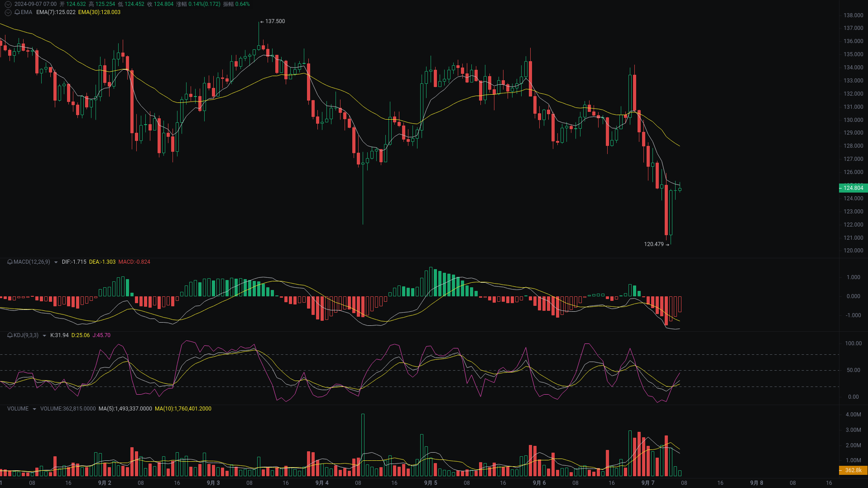The height and width of the screenshot is (488, 868).
Task: Click the volume label 362.8k on right axis
Action: coord(853,470)
